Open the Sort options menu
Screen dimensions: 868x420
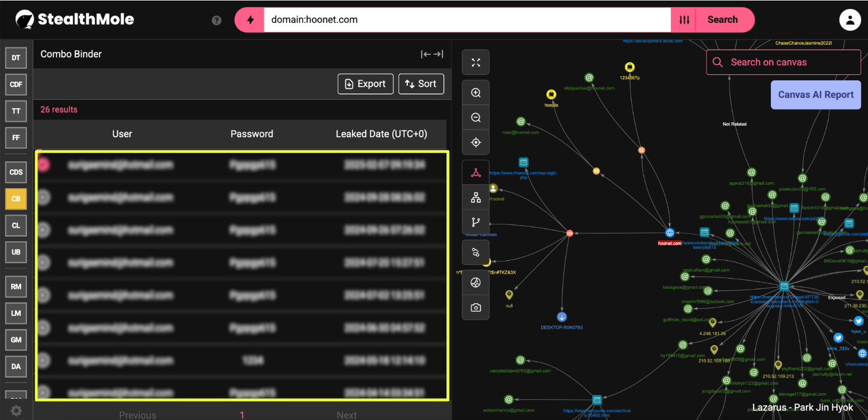(x=421, y=84)
